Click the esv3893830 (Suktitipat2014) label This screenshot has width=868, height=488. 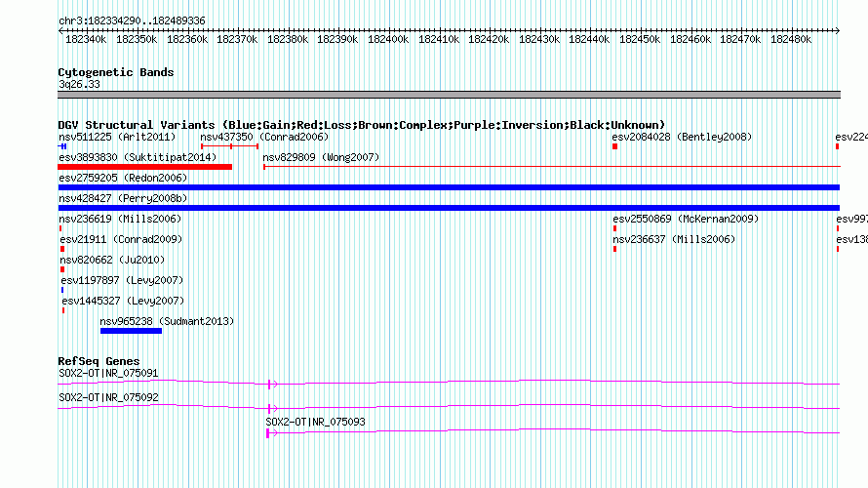point(138,157)
